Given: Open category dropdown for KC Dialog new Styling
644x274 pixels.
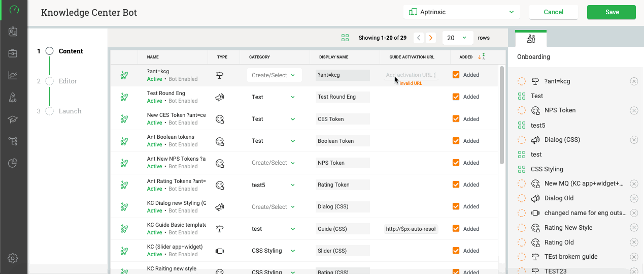Looking at the screenshot, I should click(x=274, y=207).
